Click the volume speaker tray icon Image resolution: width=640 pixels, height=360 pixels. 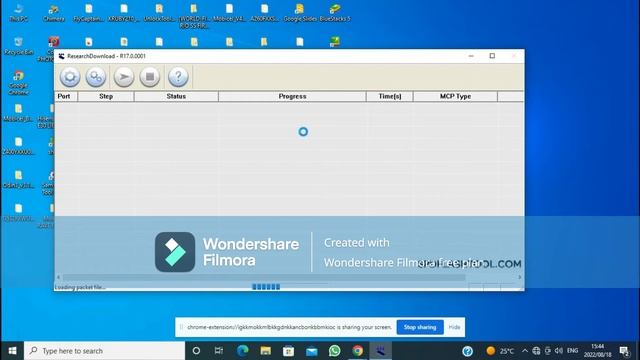[x=559, y=351]
